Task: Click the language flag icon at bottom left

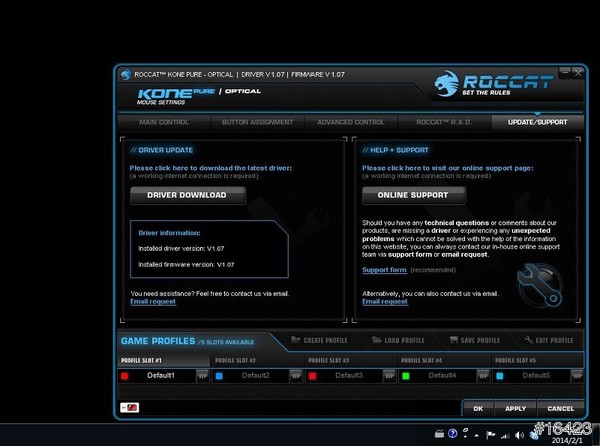Action: coord(129,407)
